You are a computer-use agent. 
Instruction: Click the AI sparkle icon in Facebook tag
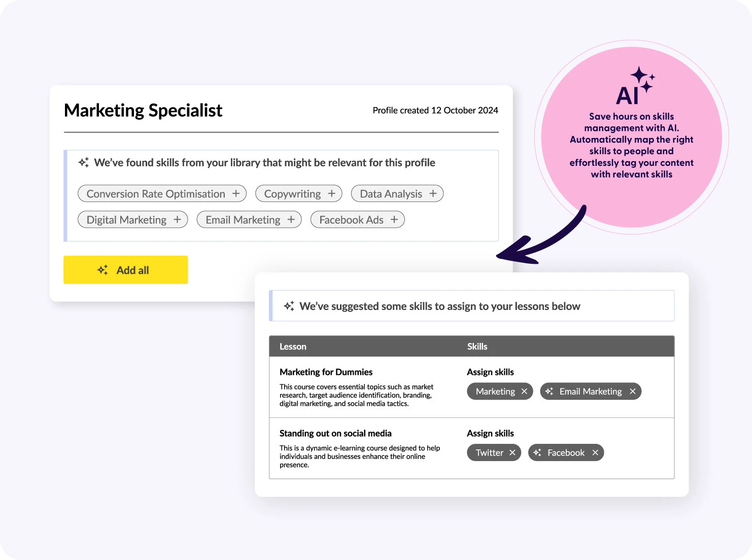(x=537, y=452)
